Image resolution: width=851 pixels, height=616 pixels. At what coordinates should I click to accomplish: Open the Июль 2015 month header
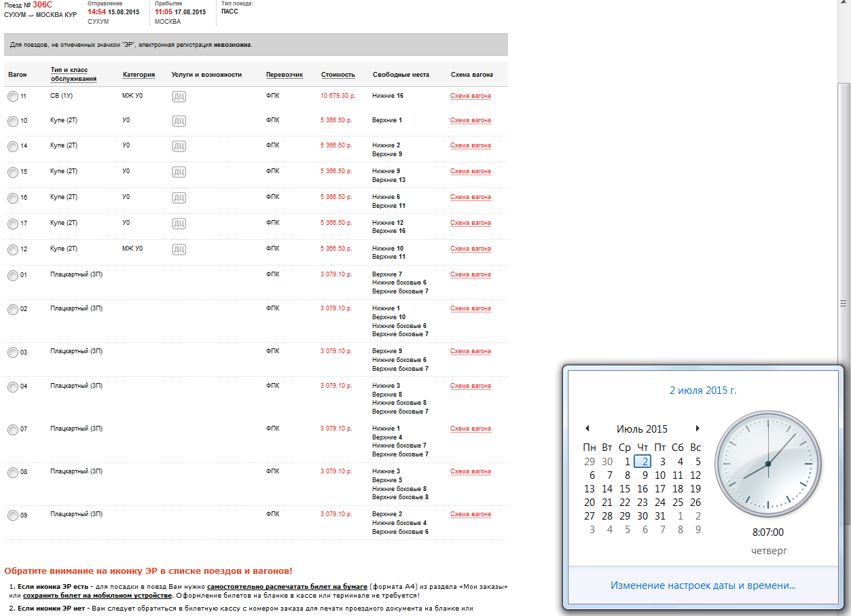click(x=642, y=429)
